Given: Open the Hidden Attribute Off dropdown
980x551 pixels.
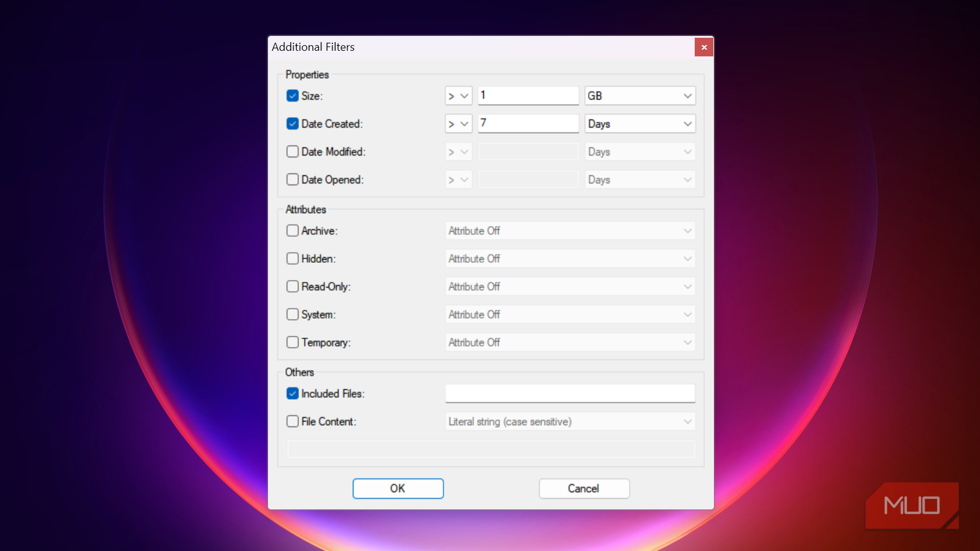Looking at the screenshot, I should 570,258.
